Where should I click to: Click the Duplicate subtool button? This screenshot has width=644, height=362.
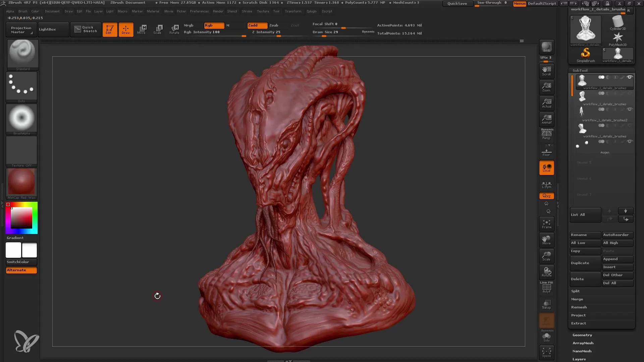[585, 263]
